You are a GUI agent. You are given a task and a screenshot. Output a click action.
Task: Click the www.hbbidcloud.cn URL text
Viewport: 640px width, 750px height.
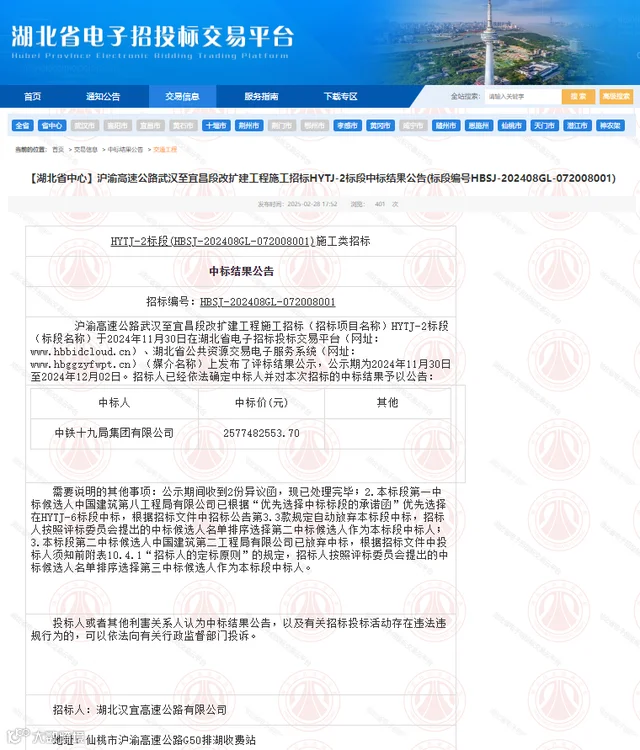(x=80, y=352)
